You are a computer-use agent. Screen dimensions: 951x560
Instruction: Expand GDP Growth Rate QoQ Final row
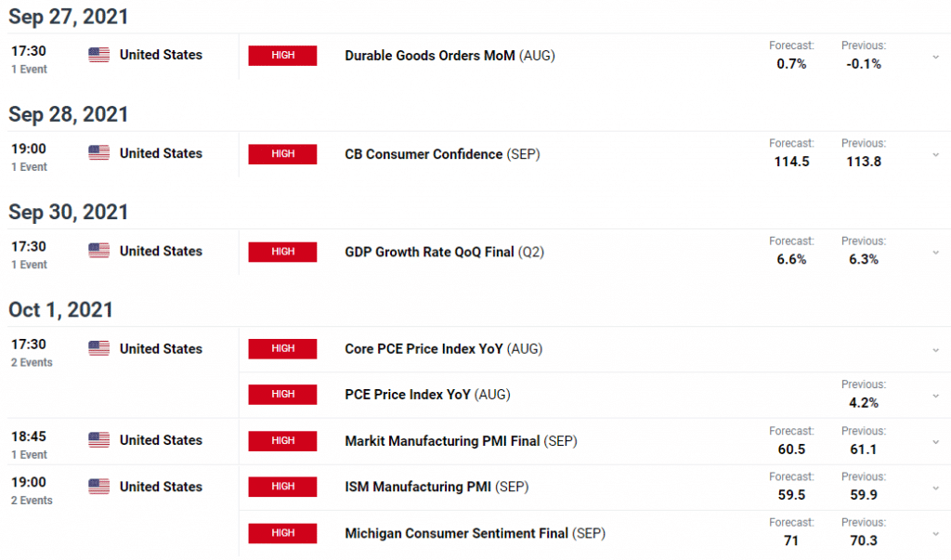(x=936, y=253)
